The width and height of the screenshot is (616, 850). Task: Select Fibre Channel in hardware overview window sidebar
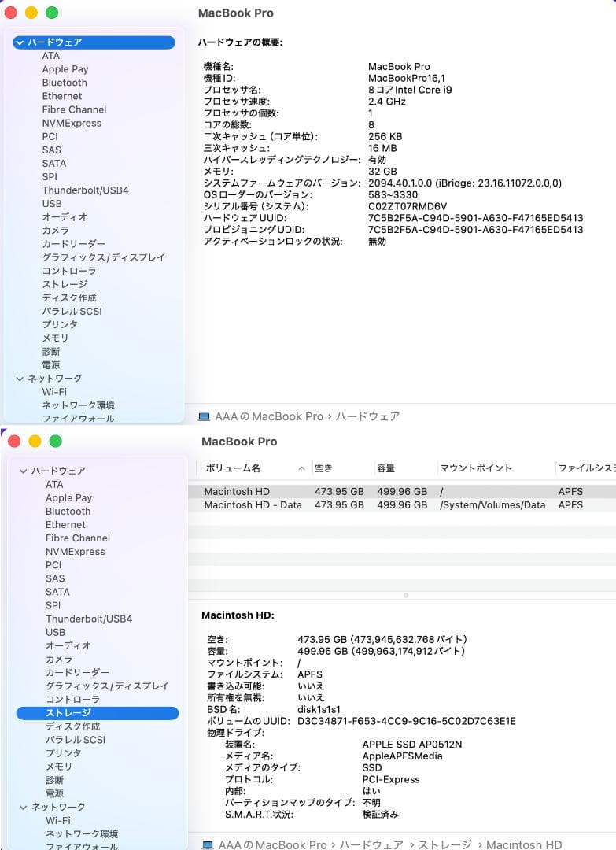point(74,109)
